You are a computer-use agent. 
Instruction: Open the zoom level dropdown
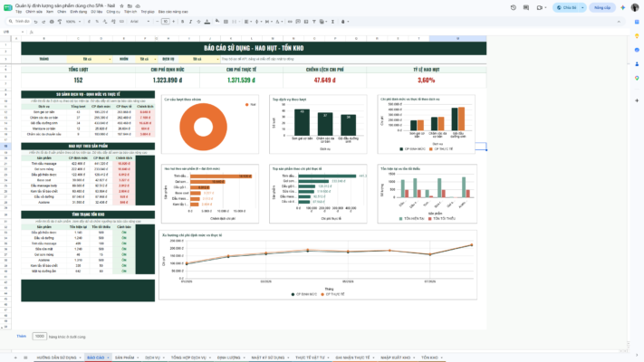(73, 22)
